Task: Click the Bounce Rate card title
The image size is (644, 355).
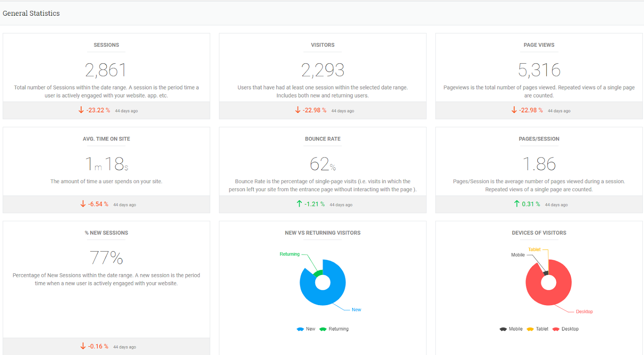Action: (323, 139)
